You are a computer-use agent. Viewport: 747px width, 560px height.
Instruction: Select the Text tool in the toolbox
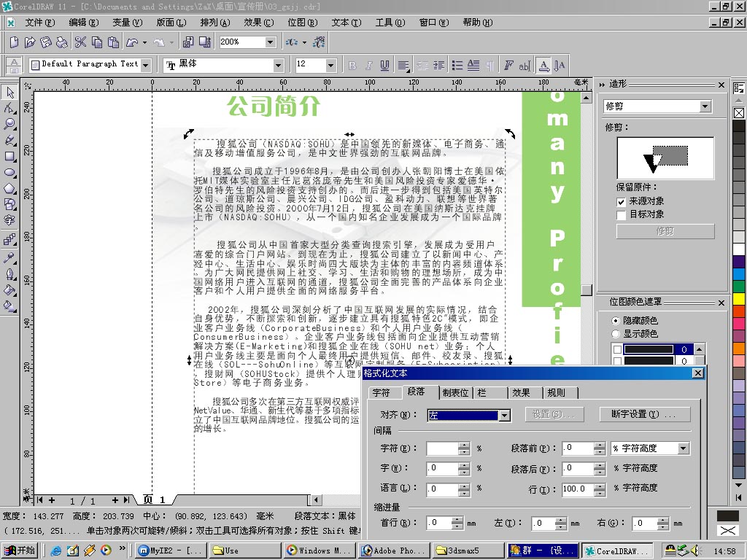(10, 220)
